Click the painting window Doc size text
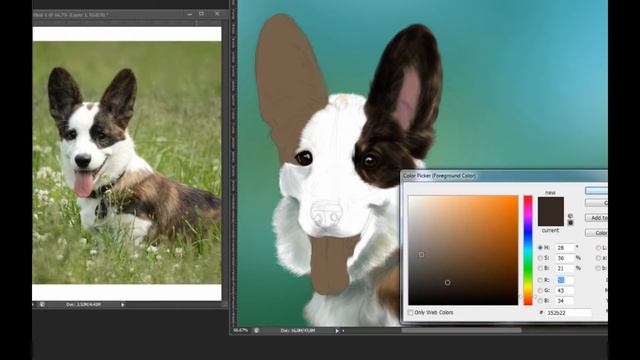This screenshot has height=360, width=640. [298, 331]
